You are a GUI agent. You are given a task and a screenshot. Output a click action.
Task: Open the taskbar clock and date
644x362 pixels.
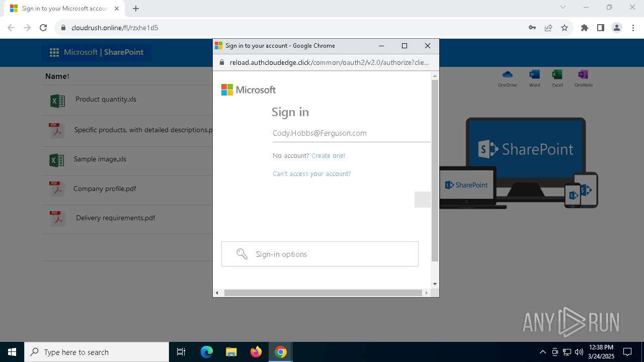[x=601, y=352]
